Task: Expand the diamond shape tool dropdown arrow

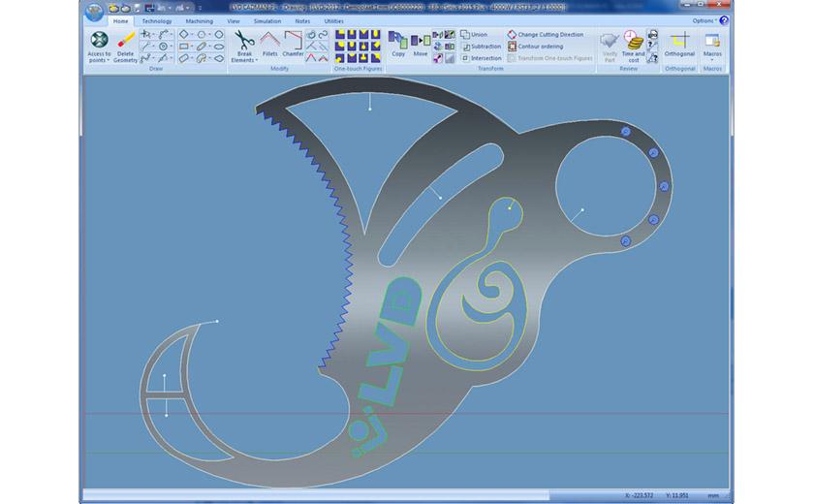Action: pyautogui.click(x=192, y=34)
